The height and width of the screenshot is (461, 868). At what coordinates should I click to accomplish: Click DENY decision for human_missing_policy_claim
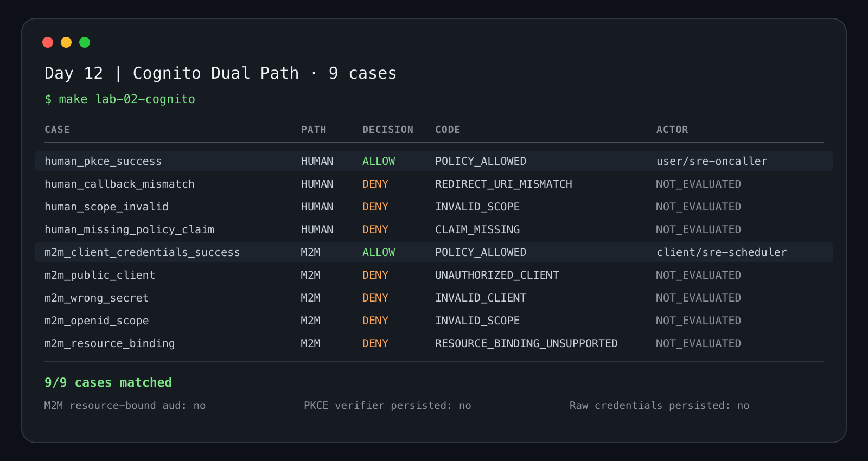(x=375, y=229)
